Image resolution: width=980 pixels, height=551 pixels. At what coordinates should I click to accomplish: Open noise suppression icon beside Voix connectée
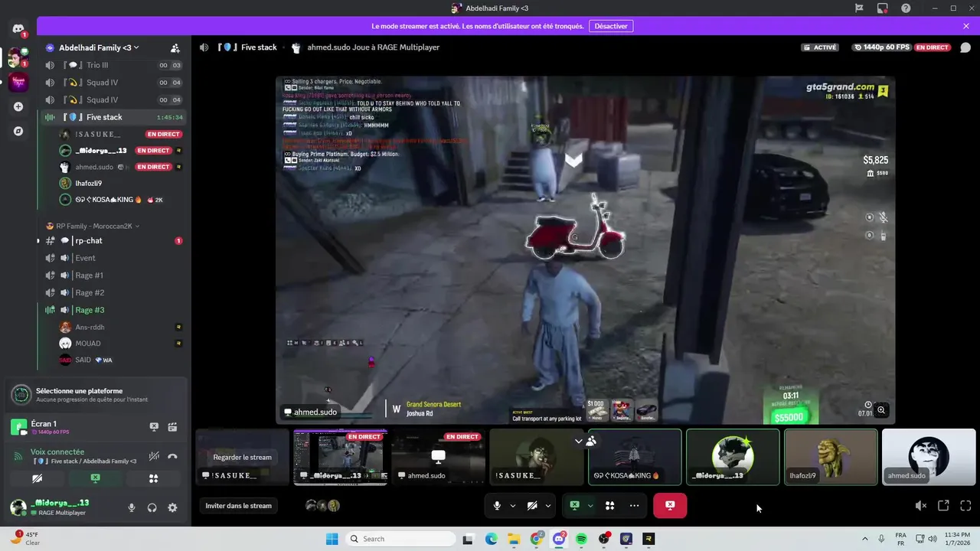[x=154, y=456]
